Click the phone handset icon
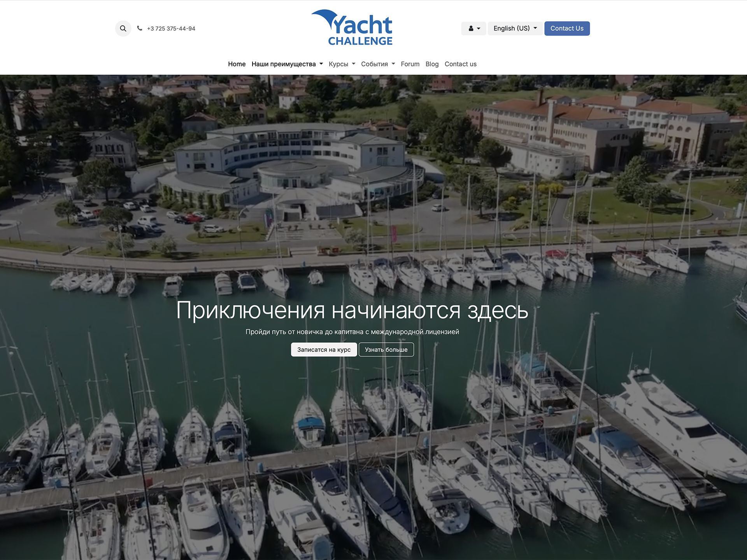The height and width of the screenshot is (560, 747). click(x=140, y=28)
